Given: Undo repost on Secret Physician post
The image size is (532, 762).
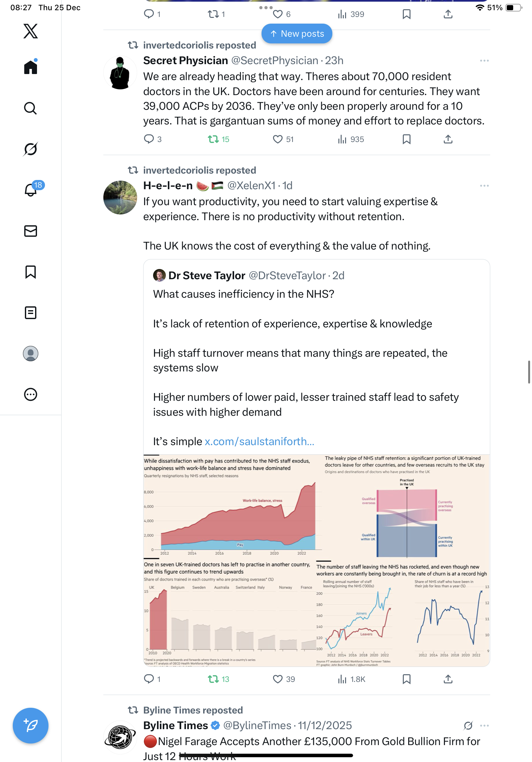Looking at the screenshot, I should (x=213, y=139).
